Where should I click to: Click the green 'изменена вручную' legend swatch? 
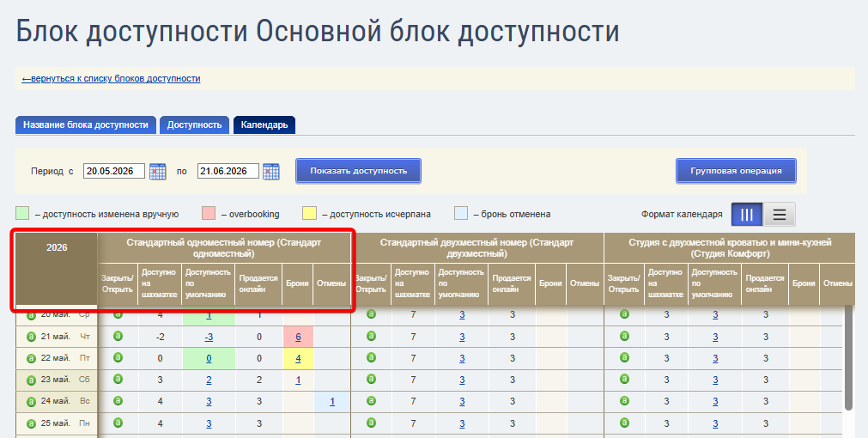pyautogui.click(x=22, y=213)
